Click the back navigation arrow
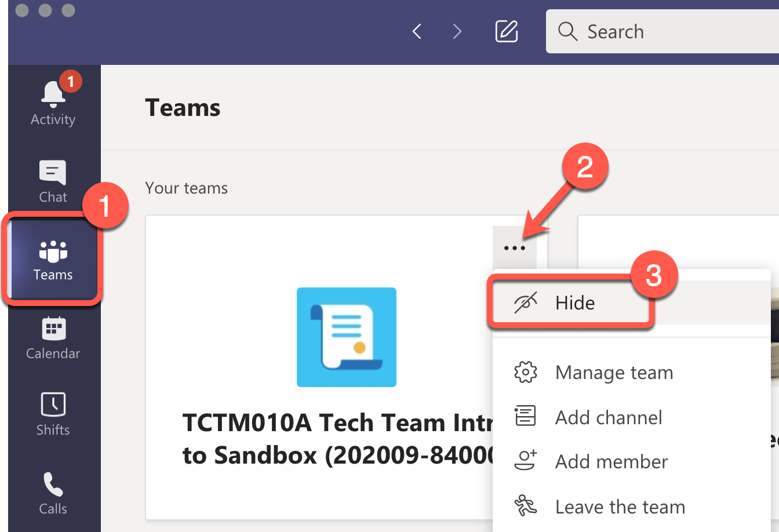This screenshot has height=532, width=779. click(416, 31)
